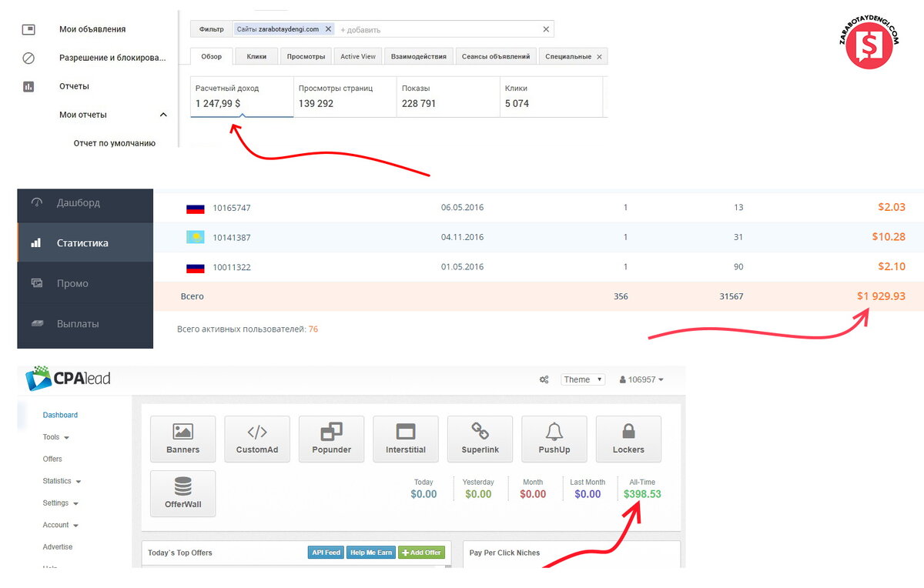Screen dimensions: 924x588
Task: Open Отчет по умолчанию report
Action: [115, 143]
